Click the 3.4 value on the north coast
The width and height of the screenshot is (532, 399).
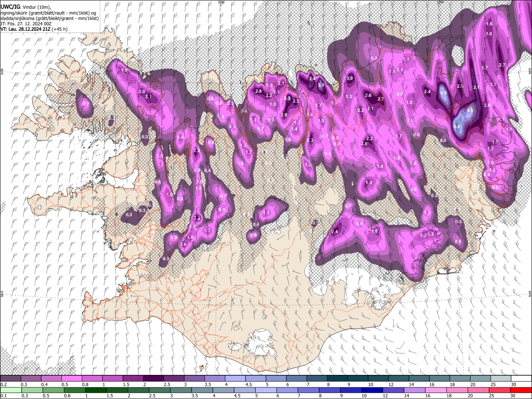[x=313, y=78]
